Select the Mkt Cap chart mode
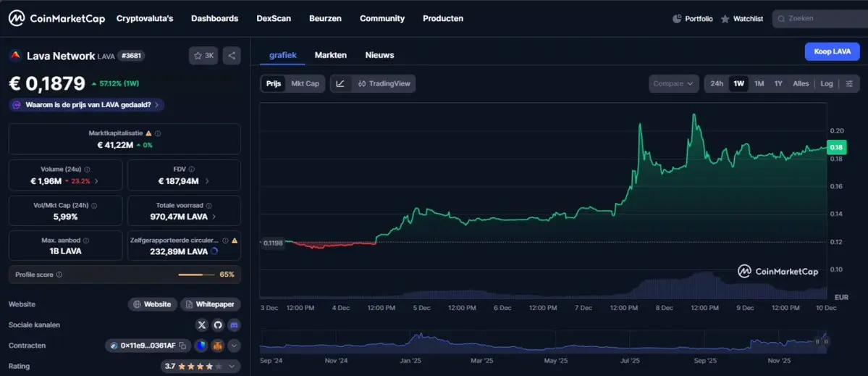The height and width of the screenshot is (376, 868). 305,83
